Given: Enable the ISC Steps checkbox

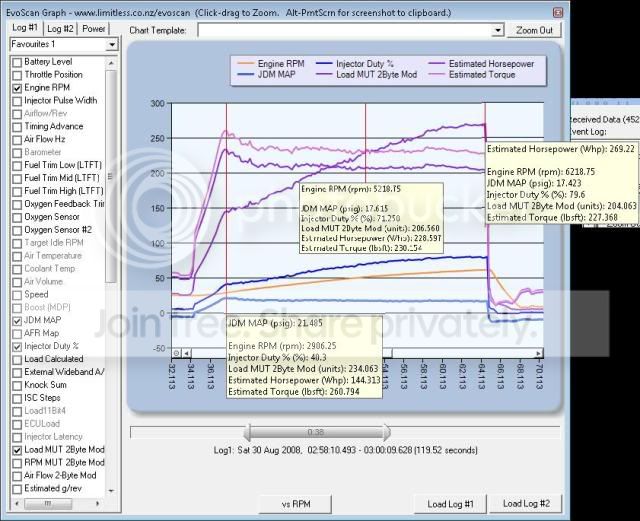Looking at the screenshot, I should pyautogui.click(x=17, y=399).
